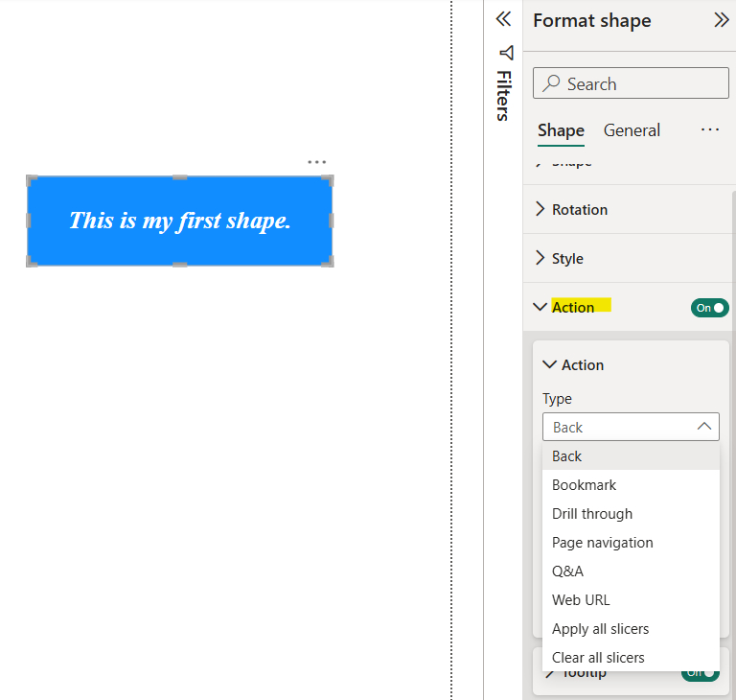Select the blue rectangle shape on canvas
The image size is (736, 700).
pyautogui.click(x=179, y=221)
